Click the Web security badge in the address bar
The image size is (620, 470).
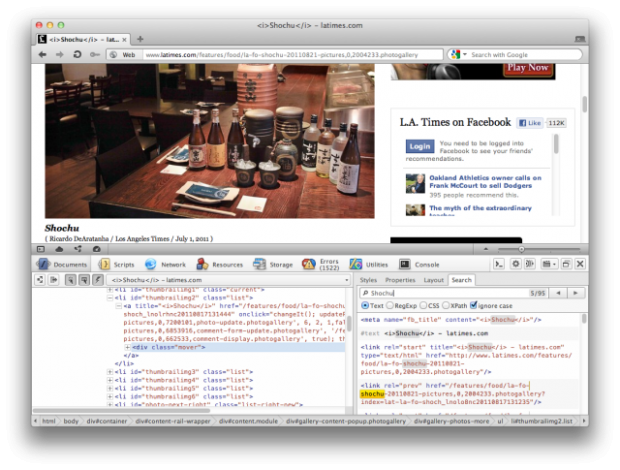click(122, 55)
